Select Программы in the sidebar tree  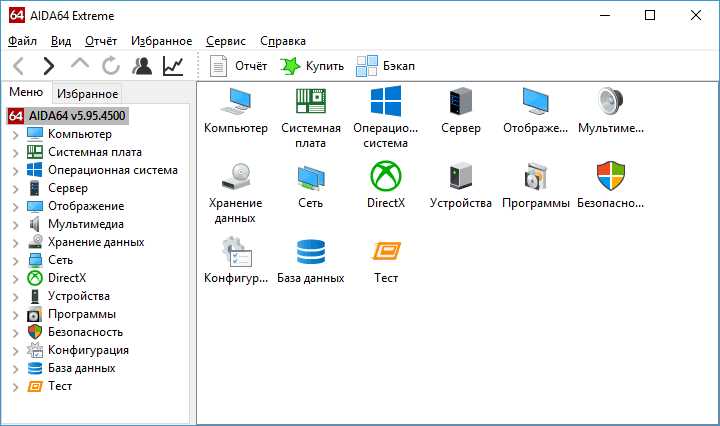pos(82,314)
